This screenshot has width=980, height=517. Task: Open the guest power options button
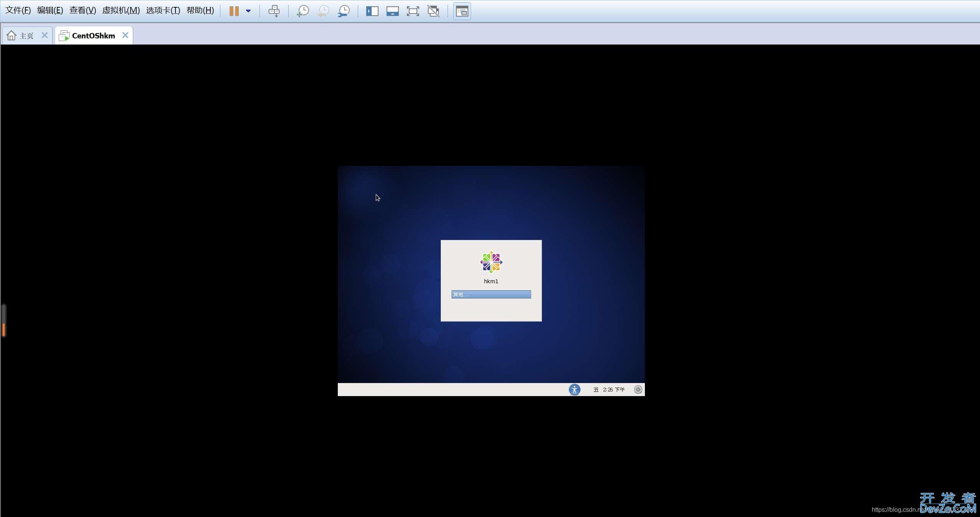click(638, 390)
